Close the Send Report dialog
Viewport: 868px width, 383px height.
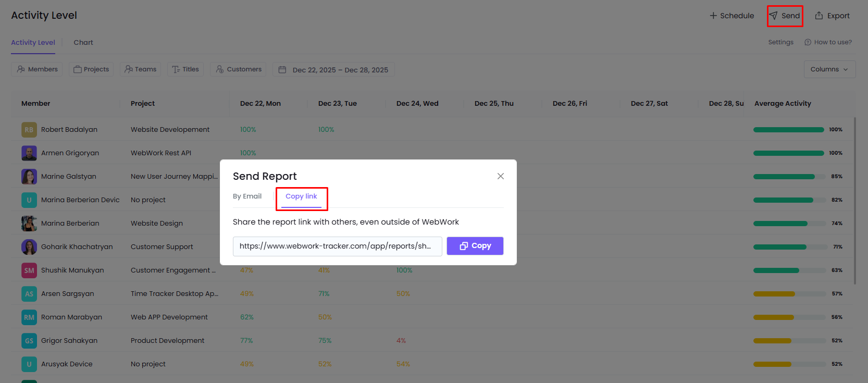500,176
